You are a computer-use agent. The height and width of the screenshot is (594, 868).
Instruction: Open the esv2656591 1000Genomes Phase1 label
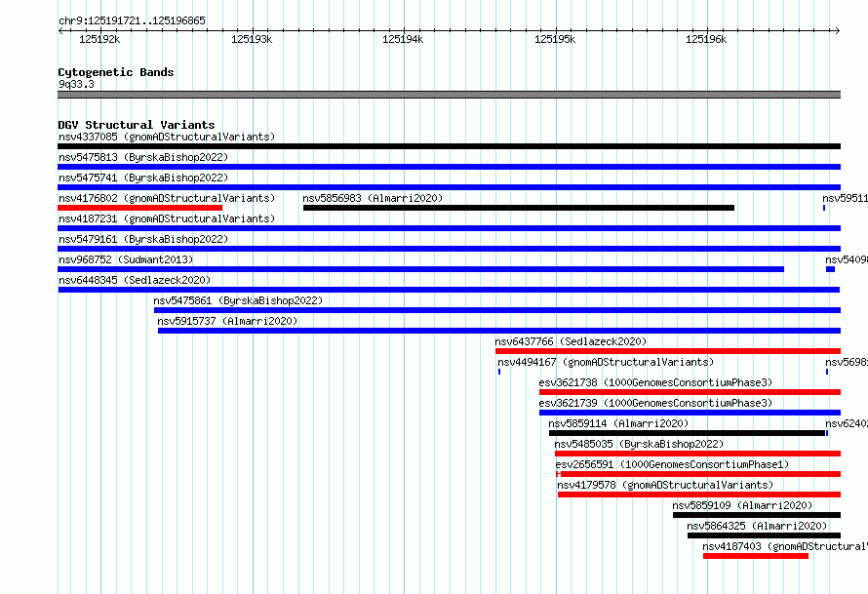click(x=672, y=464)
